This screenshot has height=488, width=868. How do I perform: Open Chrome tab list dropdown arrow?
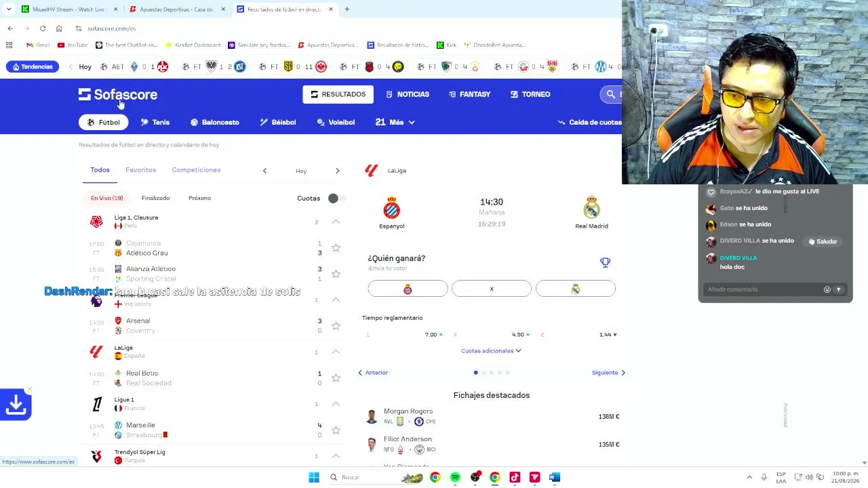(x=9, y=9)
